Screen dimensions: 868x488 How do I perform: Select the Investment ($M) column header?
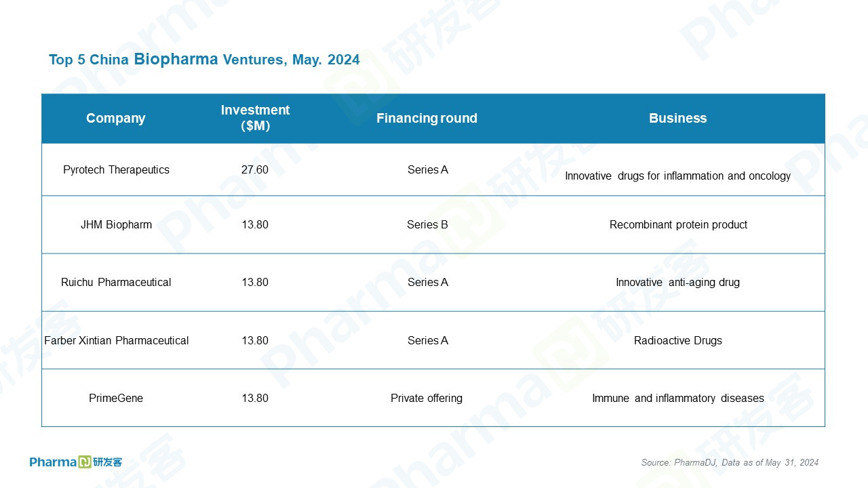(x=255, y=118)
